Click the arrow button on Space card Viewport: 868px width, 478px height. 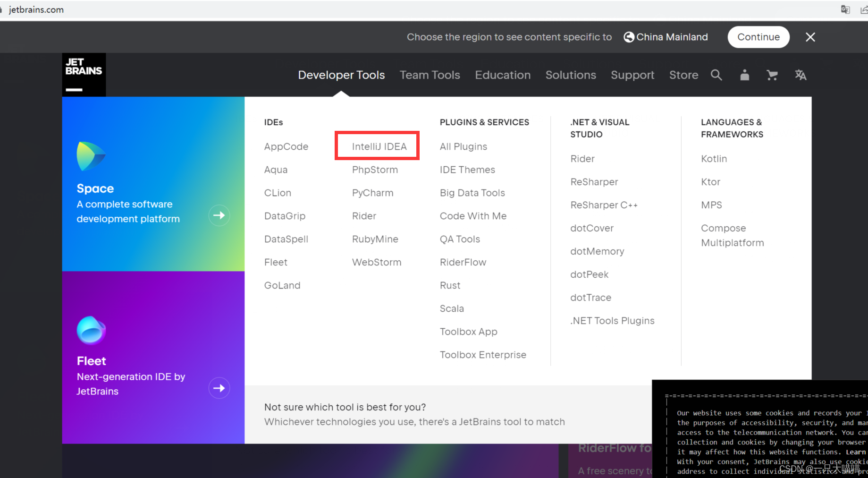pyautogui.click(x=219, y=215)
